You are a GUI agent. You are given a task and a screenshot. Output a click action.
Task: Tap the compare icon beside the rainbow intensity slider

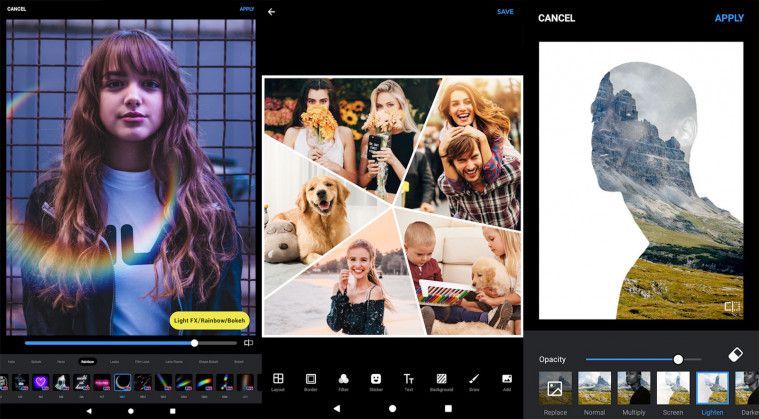point(248,343)
